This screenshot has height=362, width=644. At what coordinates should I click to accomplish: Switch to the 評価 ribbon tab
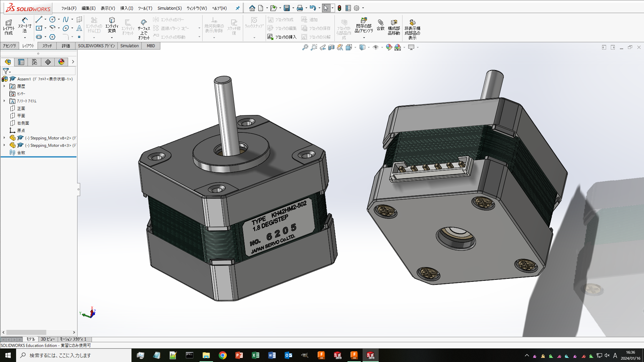[x=66, y=46]
